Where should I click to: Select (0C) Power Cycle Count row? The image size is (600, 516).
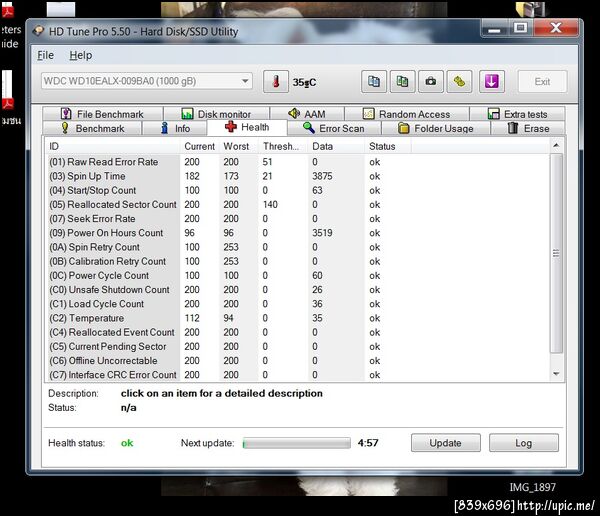click(x=298, y=275)
